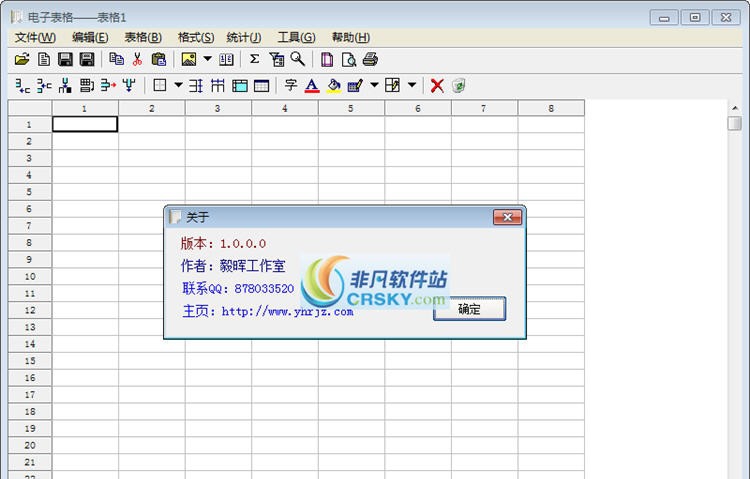The image size is (750, 479).
Task: Open the 格式(S) menu
Action: pos(196,37)
